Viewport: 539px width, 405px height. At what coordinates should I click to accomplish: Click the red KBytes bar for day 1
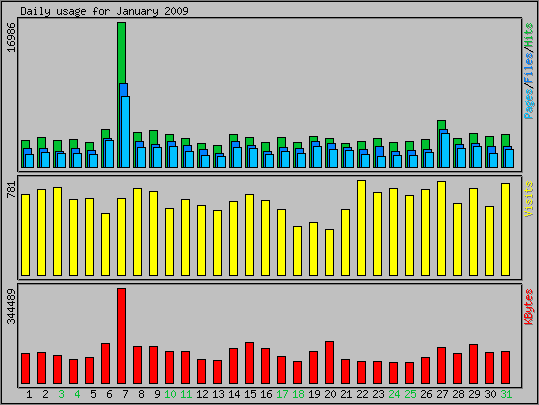pos(25,368)
